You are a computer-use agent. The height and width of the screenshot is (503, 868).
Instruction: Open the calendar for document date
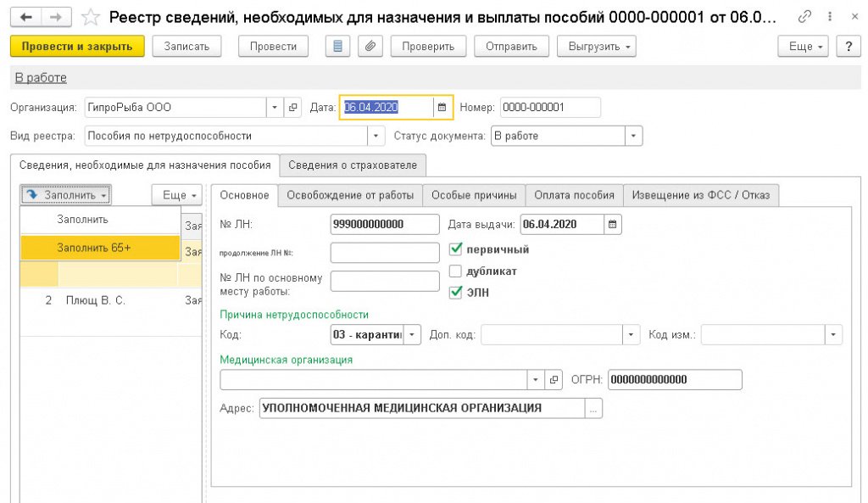pyautogui.click(x=442, y=108)
